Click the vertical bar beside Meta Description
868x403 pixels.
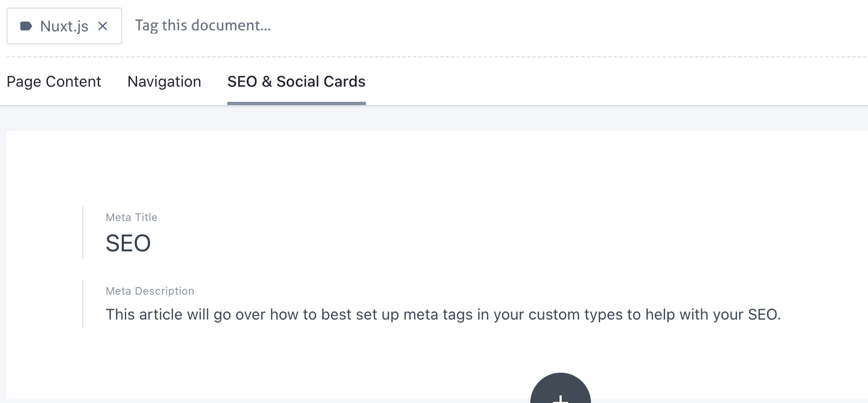coord(83,304)
